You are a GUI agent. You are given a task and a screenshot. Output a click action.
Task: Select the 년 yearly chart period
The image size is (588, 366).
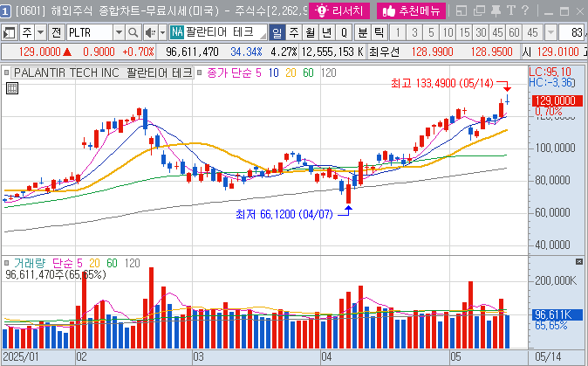click(x=326, y=33)
